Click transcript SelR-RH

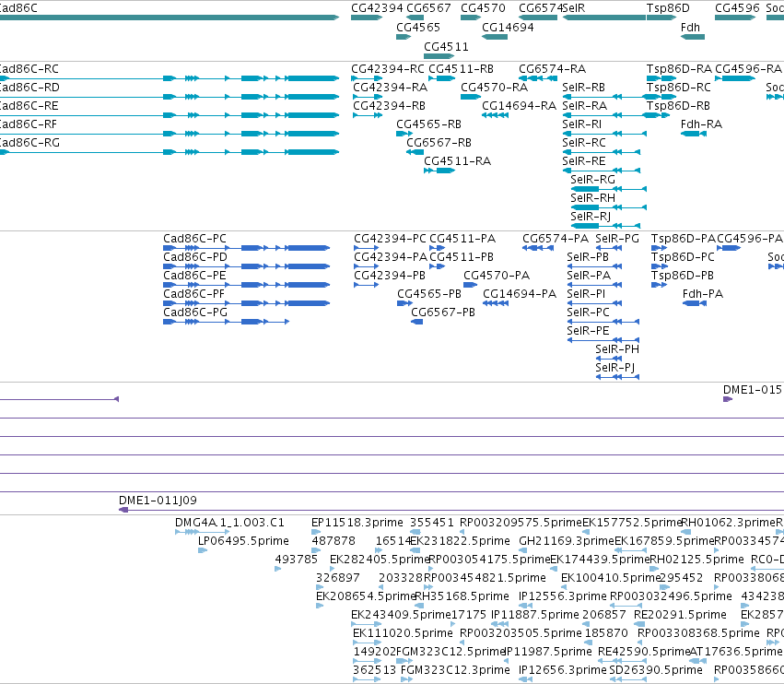592,198
